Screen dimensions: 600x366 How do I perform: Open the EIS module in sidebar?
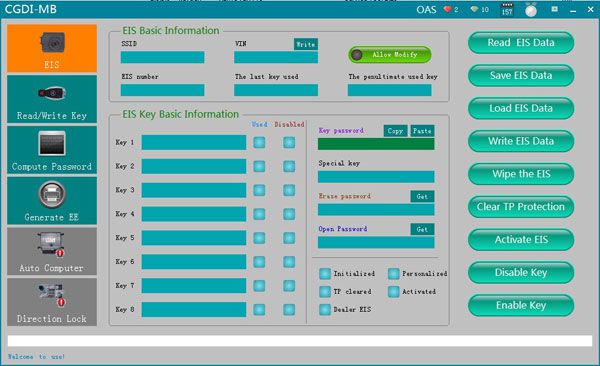pos(52,49)
